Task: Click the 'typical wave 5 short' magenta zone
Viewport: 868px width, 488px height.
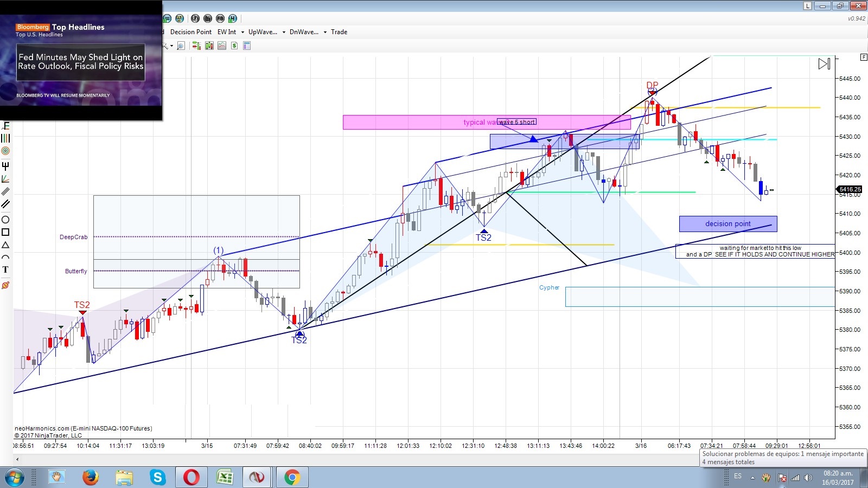Action: point(487,122)
